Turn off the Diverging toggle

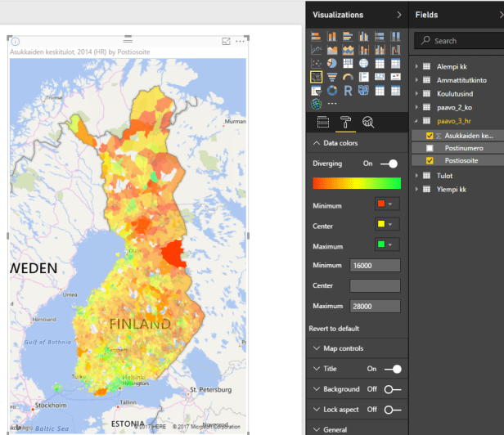point(389,164)
